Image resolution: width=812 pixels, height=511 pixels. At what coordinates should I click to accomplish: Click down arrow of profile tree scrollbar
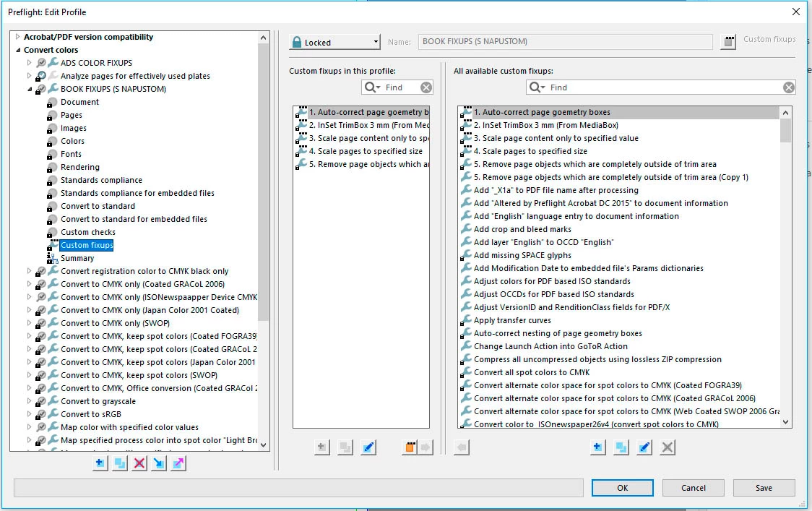(263, 445)
